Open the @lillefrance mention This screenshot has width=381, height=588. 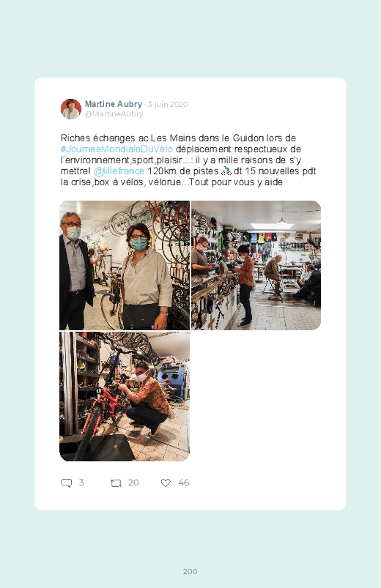click(x=119, y=171)
